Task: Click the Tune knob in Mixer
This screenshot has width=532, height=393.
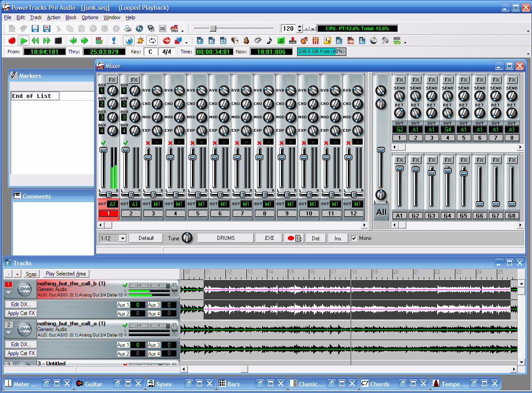Action: 187,238
